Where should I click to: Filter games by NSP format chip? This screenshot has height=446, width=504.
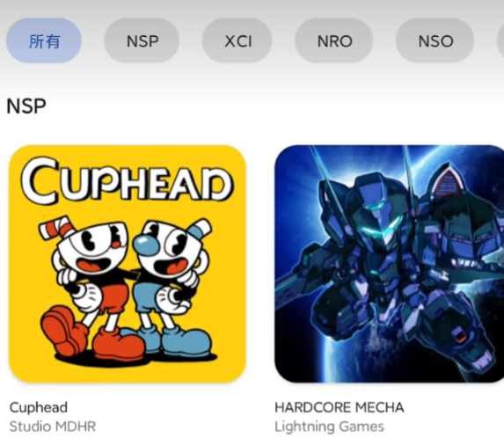tap(142, 40)
